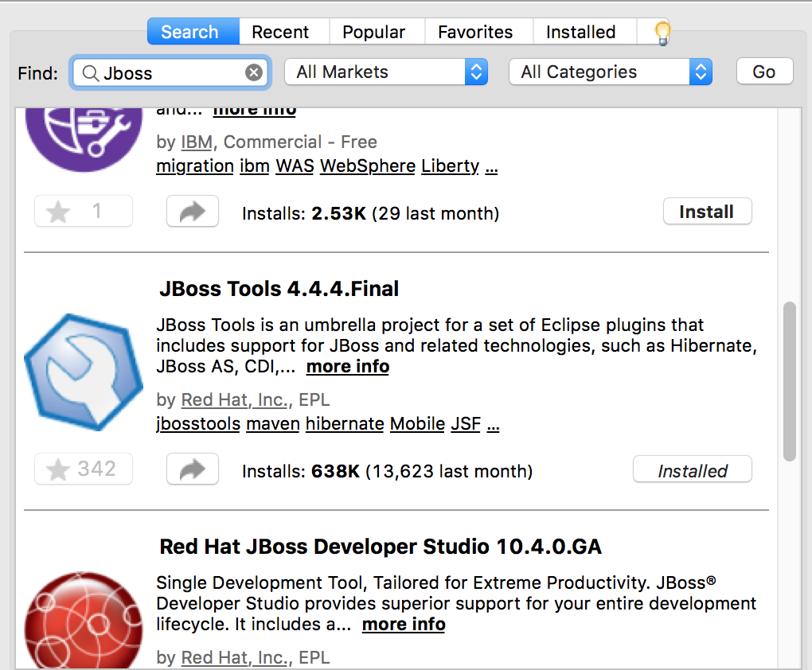Click the migration tag
Screen dimensions: 812x670
coord(195,166)
